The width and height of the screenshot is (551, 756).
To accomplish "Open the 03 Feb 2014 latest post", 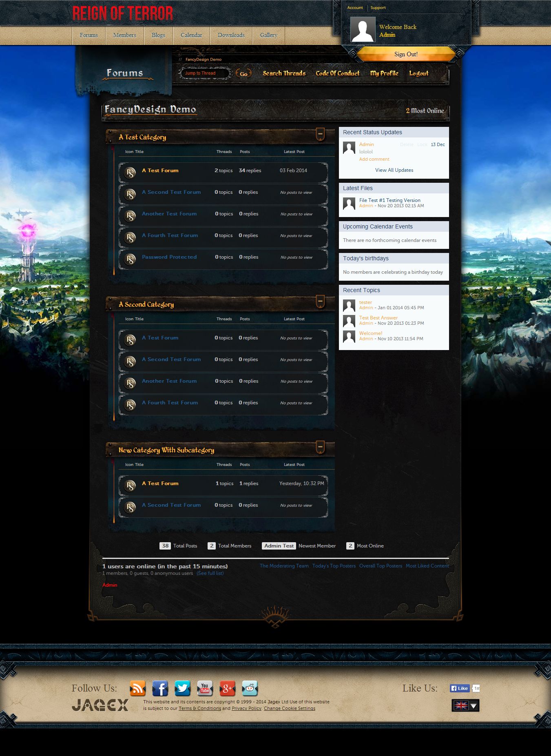I will click(x=293, y=171).
